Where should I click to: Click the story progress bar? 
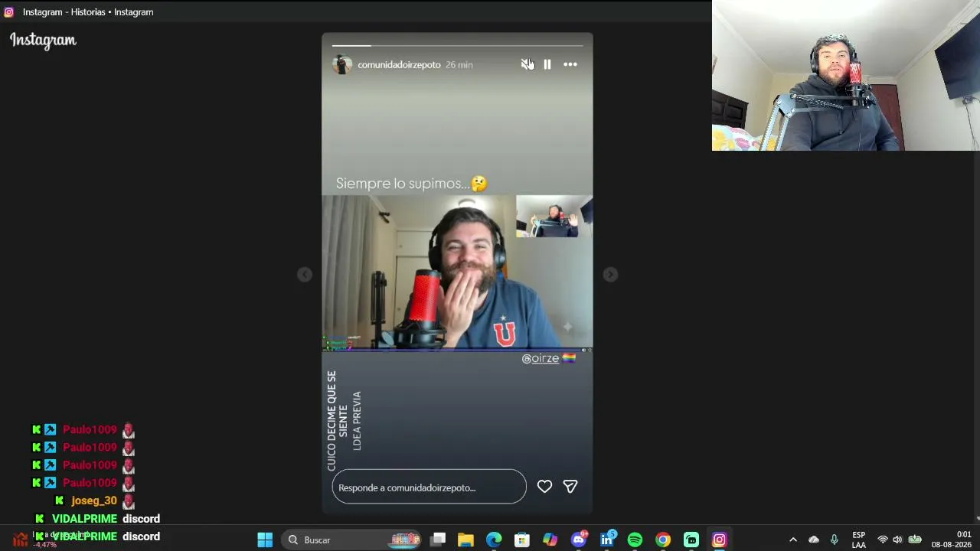(x=457, y=46)
